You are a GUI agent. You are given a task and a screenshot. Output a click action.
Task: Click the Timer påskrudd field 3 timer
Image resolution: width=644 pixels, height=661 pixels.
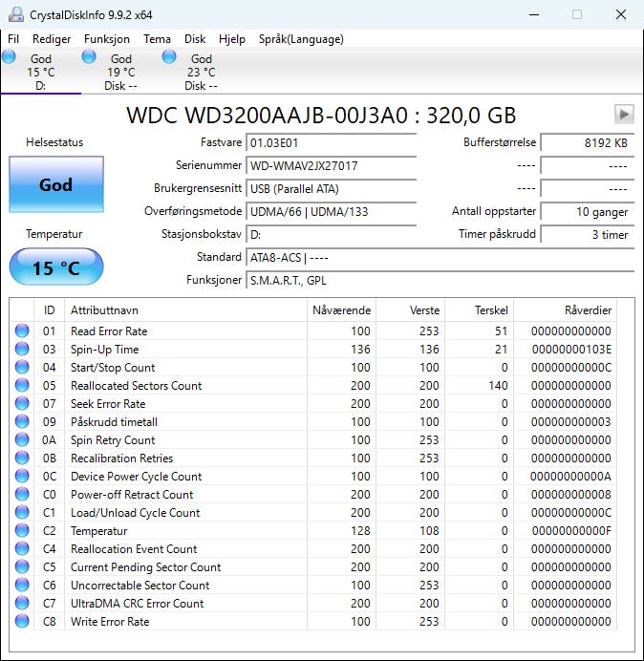pyautogui.click(x=587, y=234)
